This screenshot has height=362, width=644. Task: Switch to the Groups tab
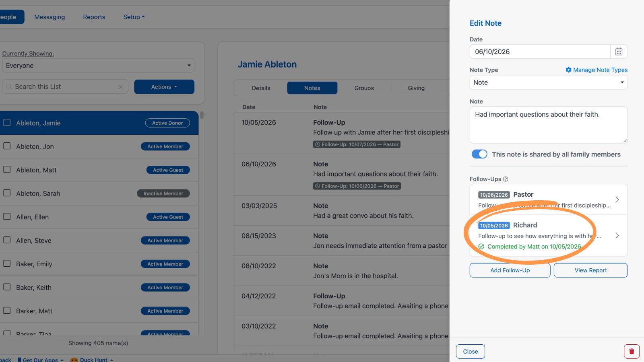(x=364, y=88)
